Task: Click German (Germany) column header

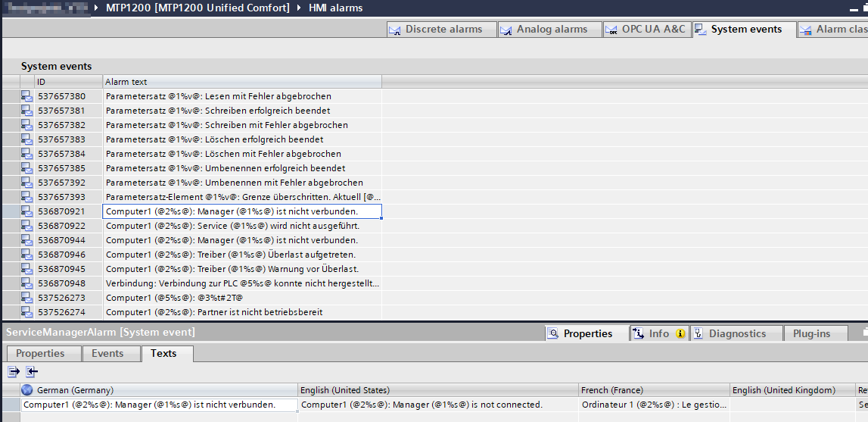Action: pyautogui.click(x=160, y=390)
